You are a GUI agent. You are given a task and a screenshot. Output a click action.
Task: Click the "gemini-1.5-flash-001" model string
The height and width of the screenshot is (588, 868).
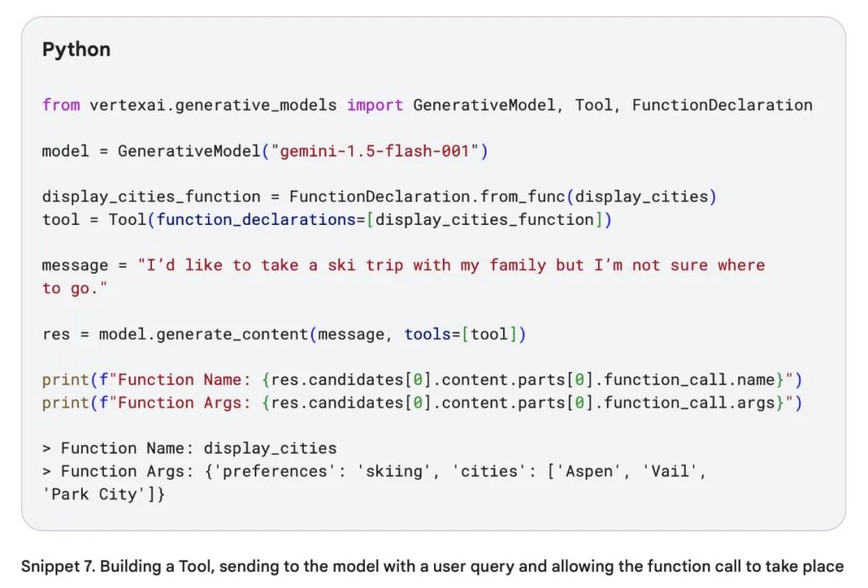[374, 151]
